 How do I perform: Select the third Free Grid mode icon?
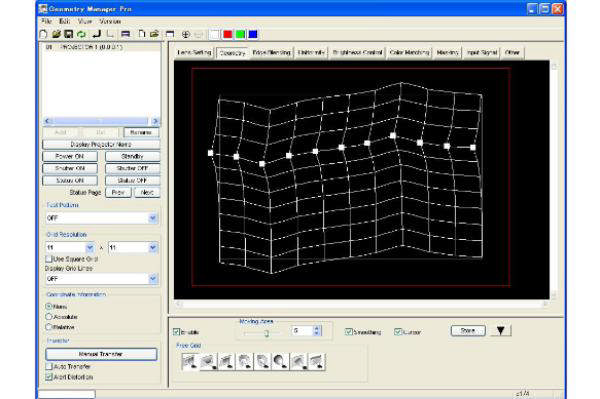pos(227,362)
